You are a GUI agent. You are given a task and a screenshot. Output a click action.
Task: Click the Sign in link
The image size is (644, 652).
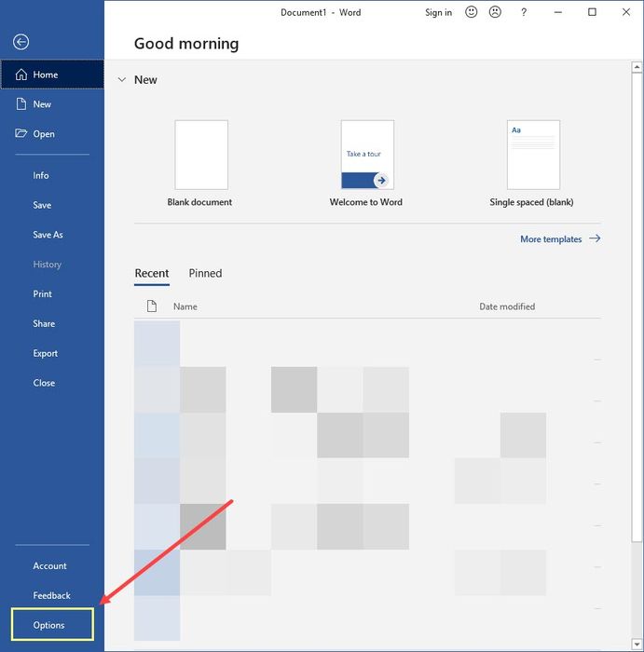point(438,12)
